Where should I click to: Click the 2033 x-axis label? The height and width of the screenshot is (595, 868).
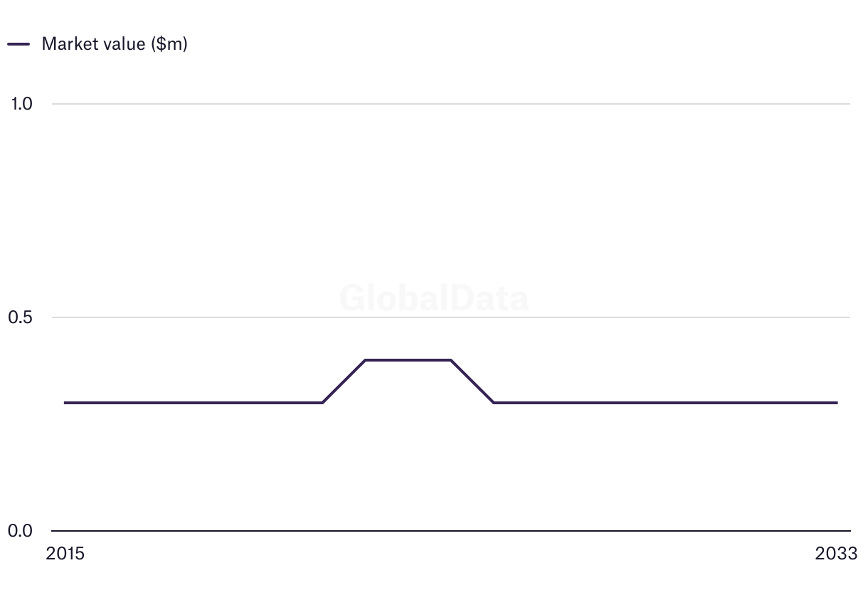click(x=837, y=554)
